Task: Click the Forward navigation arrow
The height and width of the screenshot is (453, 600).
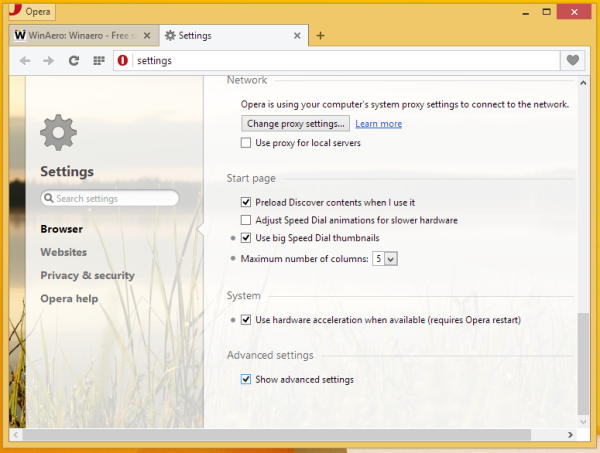Action: [x=49, y=60]
